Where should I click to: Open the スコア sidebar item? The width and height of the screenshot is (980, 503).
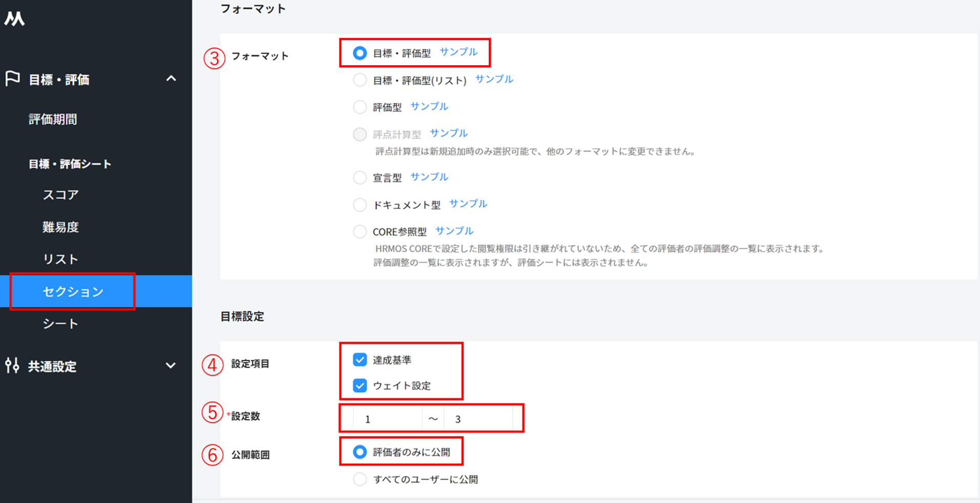[x=61, y=195]
